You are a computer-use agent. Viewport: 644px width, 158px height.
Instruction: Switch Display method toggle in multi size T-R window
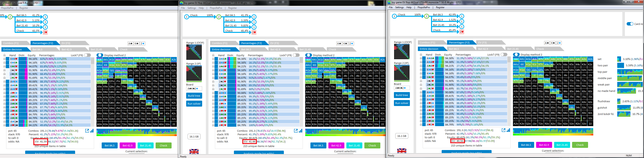(100, 55)
